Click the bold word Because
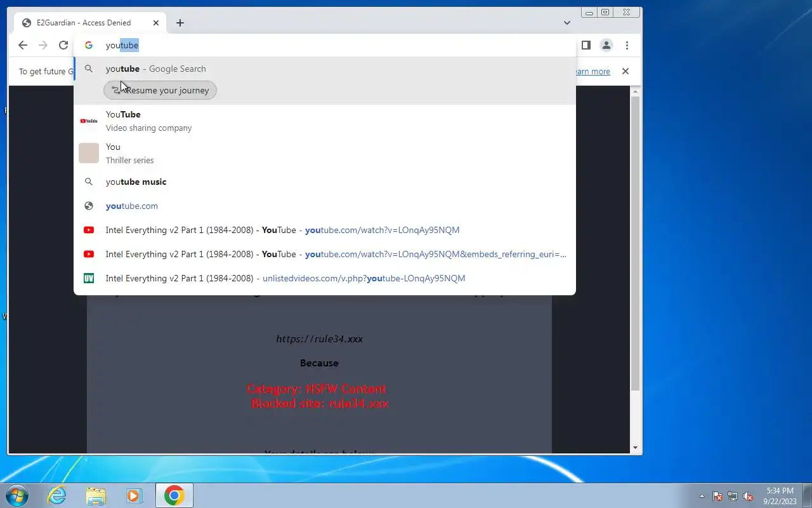Image resolution: width=812 pixels, height=508 pixels. (319, 363)
